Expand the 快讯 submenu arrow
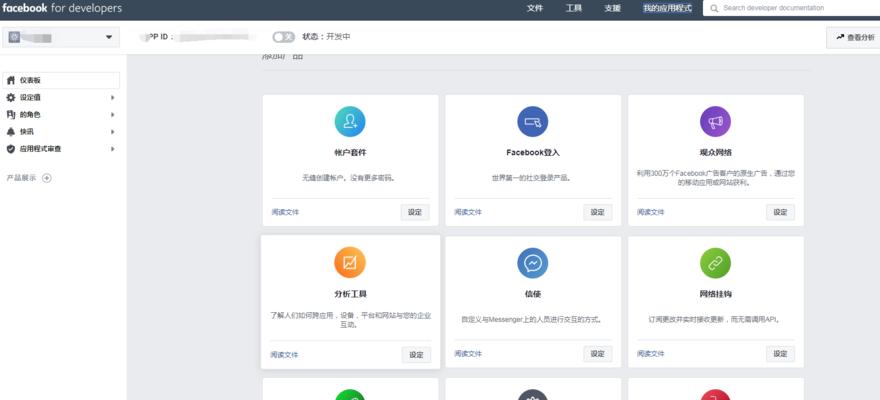The image size is (880, 400). click(112, 132)
